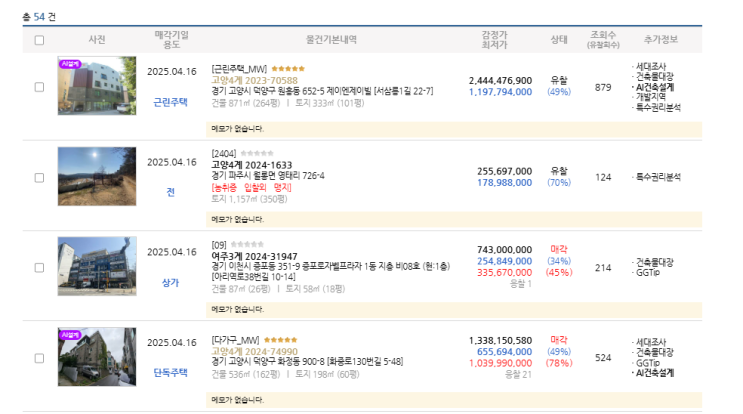
Task: Open the 파주시 land photo thumbnail
Action: tap(97, 177)
